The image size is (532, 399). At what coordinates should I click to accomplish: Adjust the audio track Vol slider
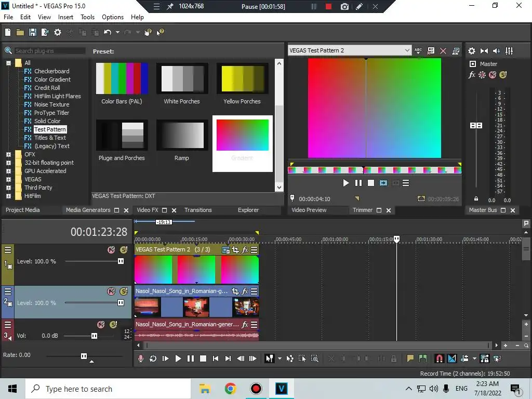click(95, 336)
